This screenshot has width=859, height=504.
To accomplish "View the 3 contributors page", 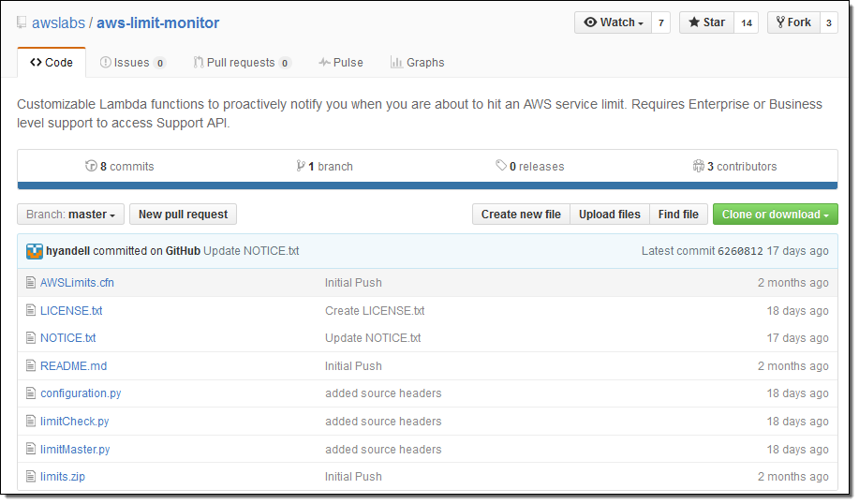I will (x=734, y=166).
